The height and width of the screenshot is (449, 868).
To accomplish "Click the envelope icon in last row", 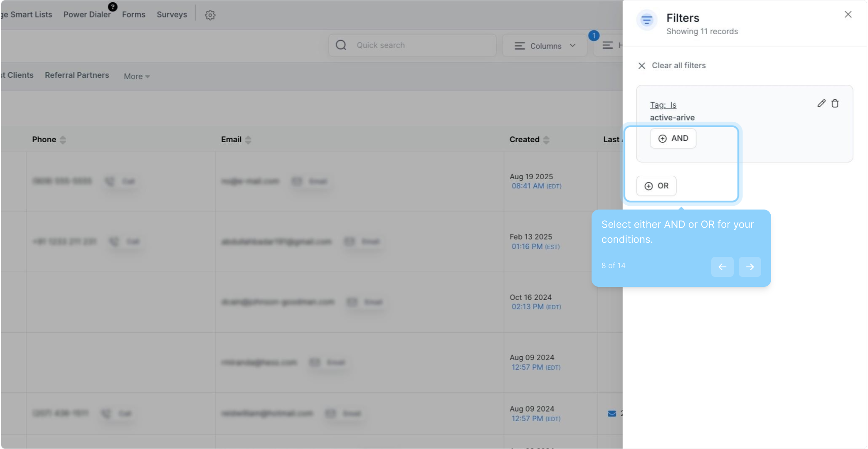I will 612,413.
